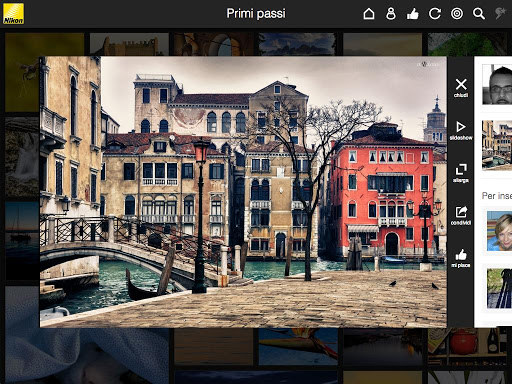Open the blonde woman commenter avatar
Image resolution: width=512 pixels, height=384 pixels.
click(x=499, y=231)
